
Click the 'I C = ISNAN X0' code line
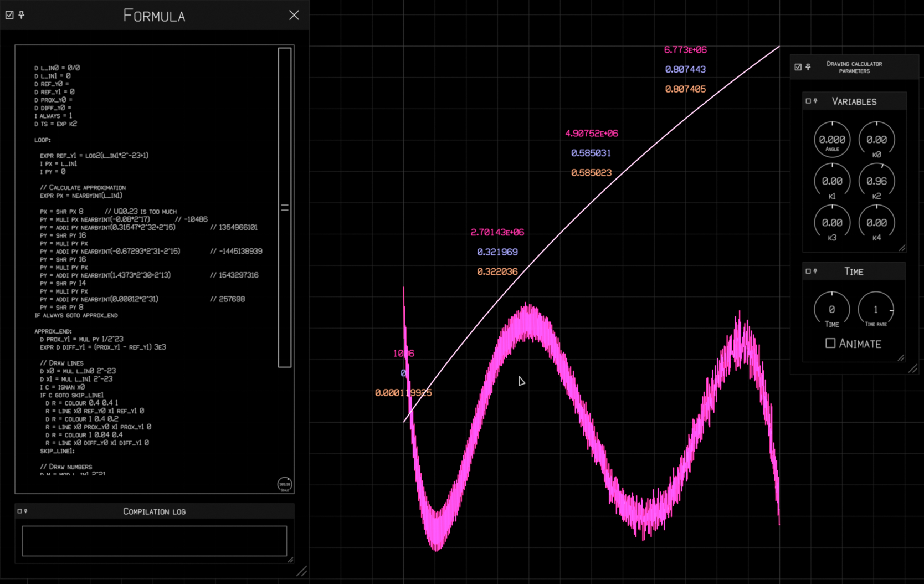[62, 387]
